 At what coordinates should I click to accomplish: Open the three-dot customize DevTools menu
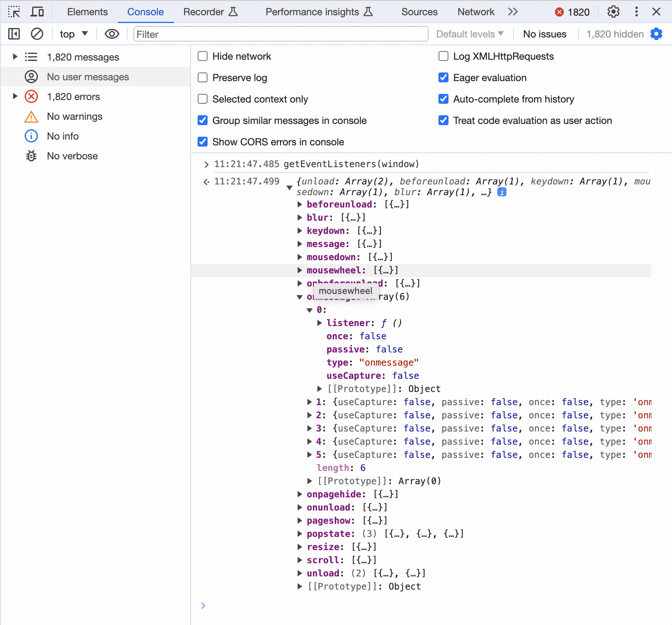[x=636, y=12]
